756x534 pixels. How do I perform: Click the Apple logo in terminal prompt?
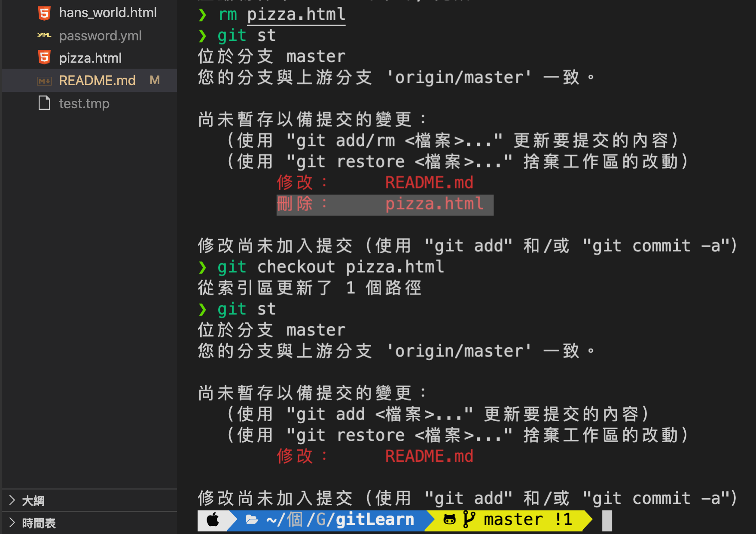(213, 520)
